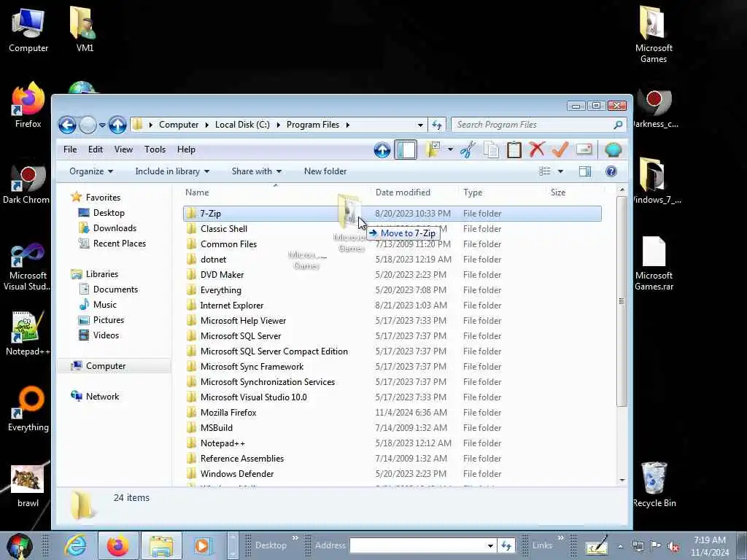Click the red X Delete icon
Screen dimensions: 747x560
click(537, 150)
